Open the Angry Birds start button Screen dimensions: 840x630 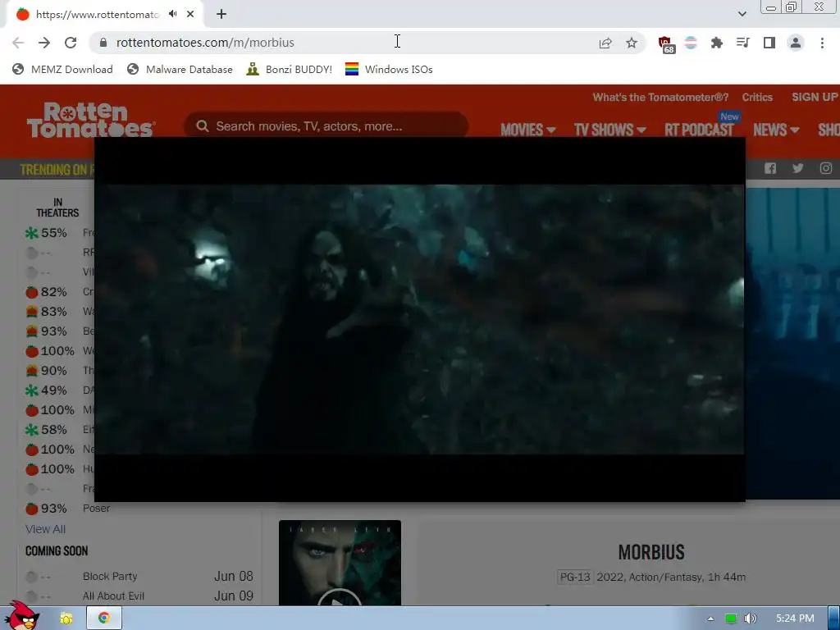(x=22, y=615)
